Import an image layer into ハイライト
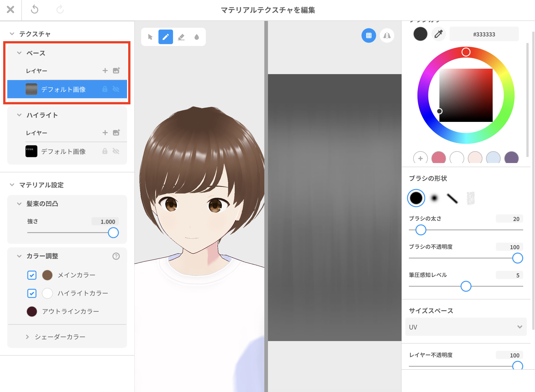Image resolution: width=535 pixels, height=392 pixels. pos(116,132)
